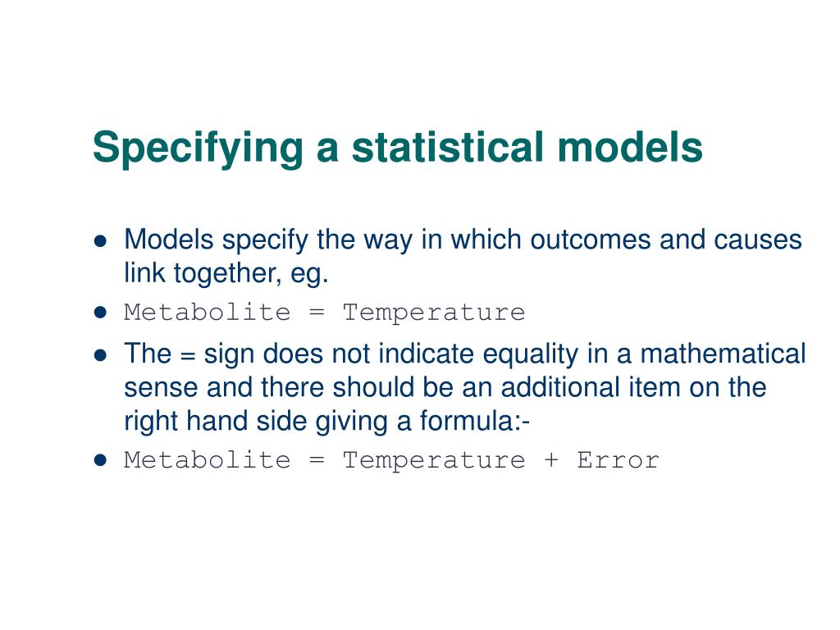Click the first 'Metabolite' code word
The height and width of the screenshot is (630, 840).
208,312
